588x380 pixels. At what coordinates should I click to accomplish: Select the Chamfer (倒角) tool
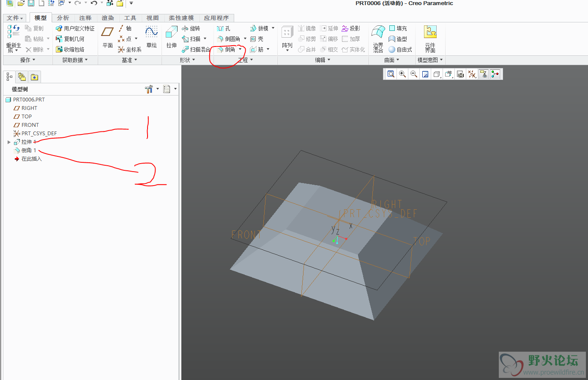tap(226, 49)
